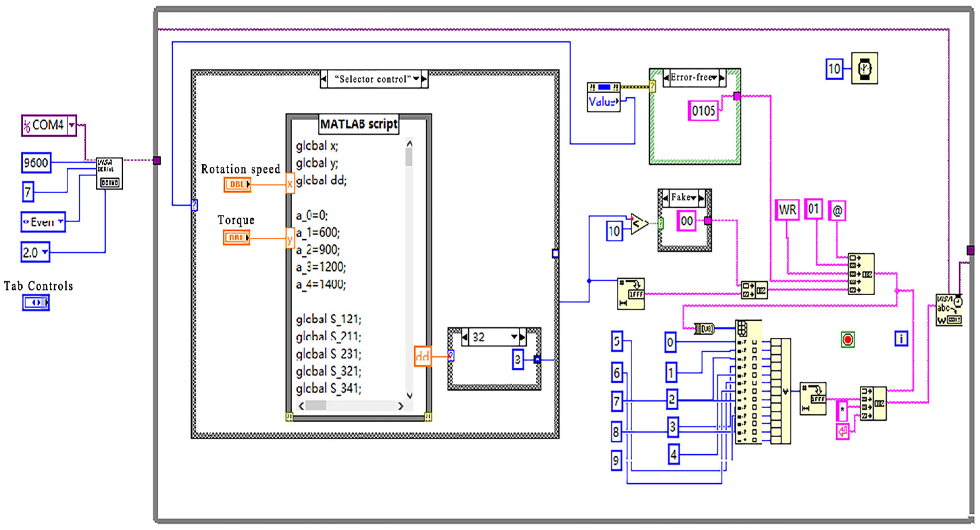Click the WR string constant
The height and width of the screenshot is (530, 980).
[x=787, y=210]
